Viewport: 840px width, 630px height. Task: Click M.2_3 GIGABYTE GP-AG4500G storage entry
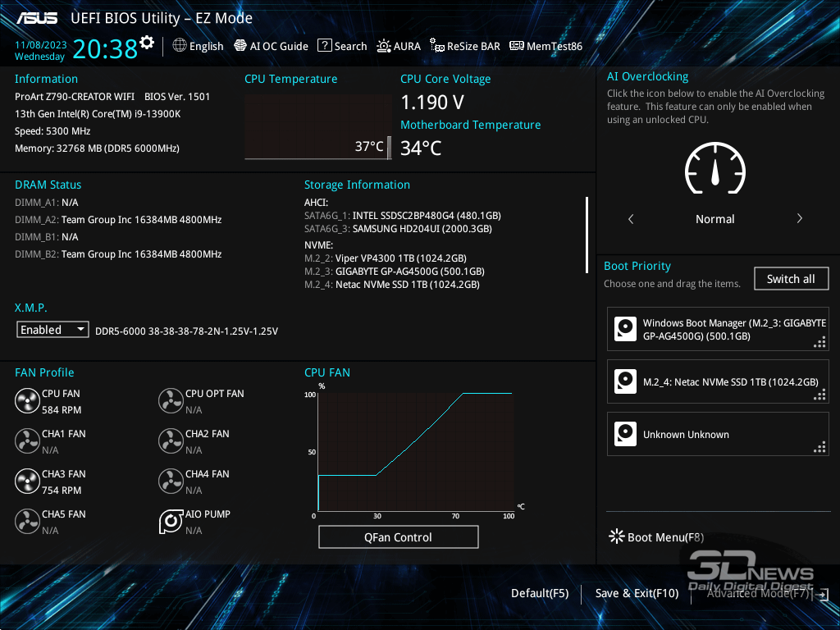pos(395,272)
